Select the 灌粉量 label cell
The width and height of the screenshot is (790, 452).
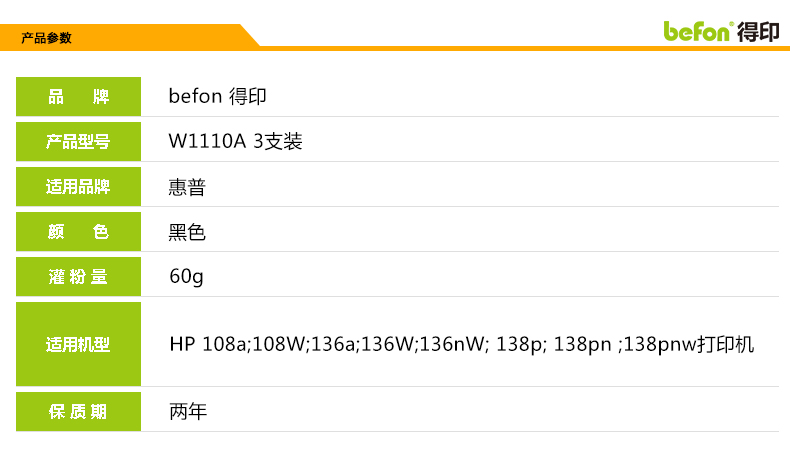point(78,277)
